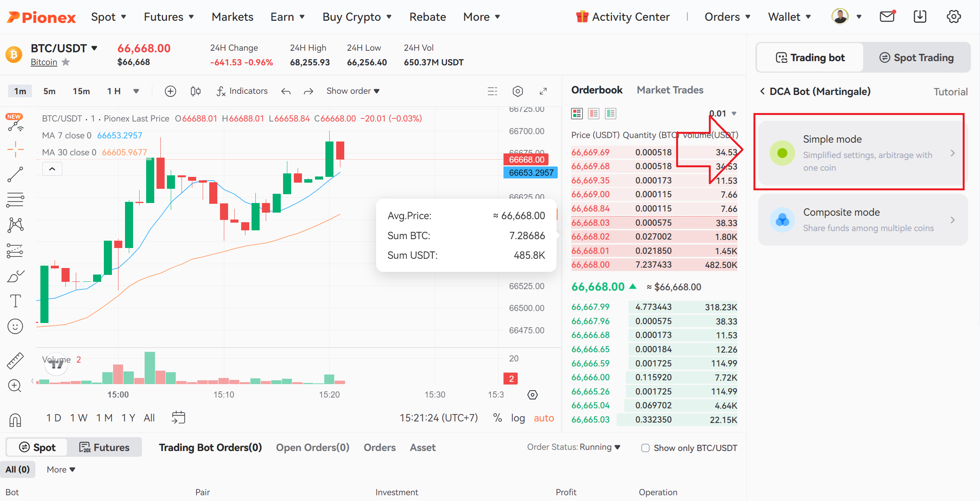Open the mail inbox icon
The image size is (980, 501).
(887, 17)
